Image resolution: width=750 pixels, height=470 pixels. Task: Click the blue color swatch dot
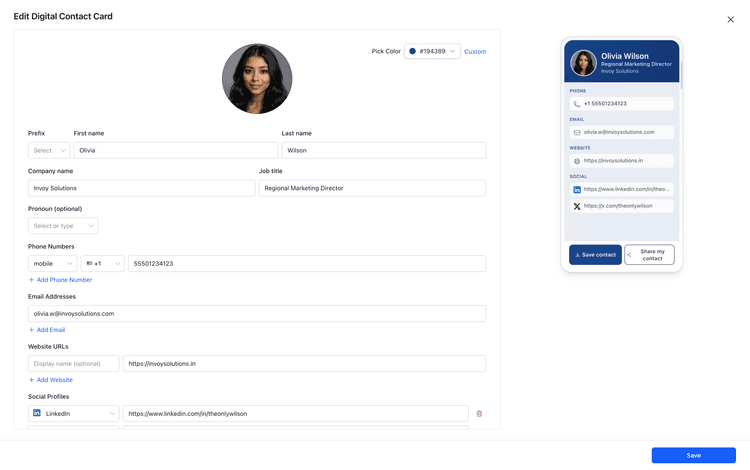coord(412,51)
